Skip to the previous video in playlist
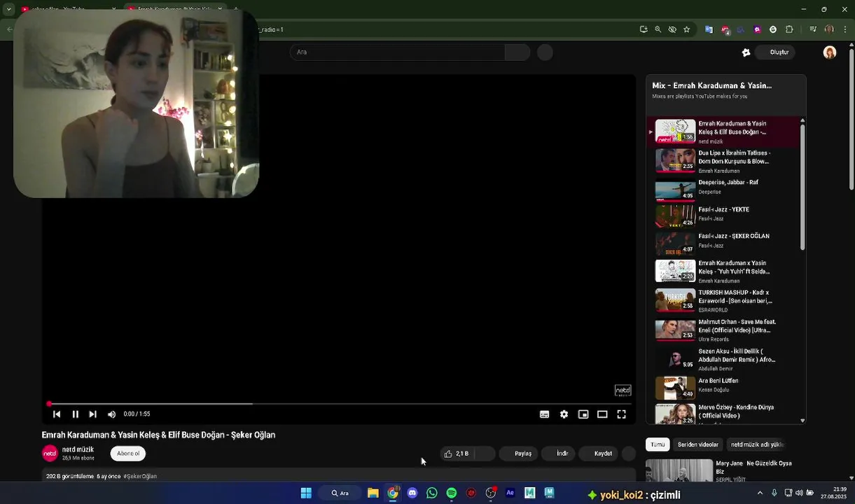This screenshot has height=504, width=855. coord(57,414)
